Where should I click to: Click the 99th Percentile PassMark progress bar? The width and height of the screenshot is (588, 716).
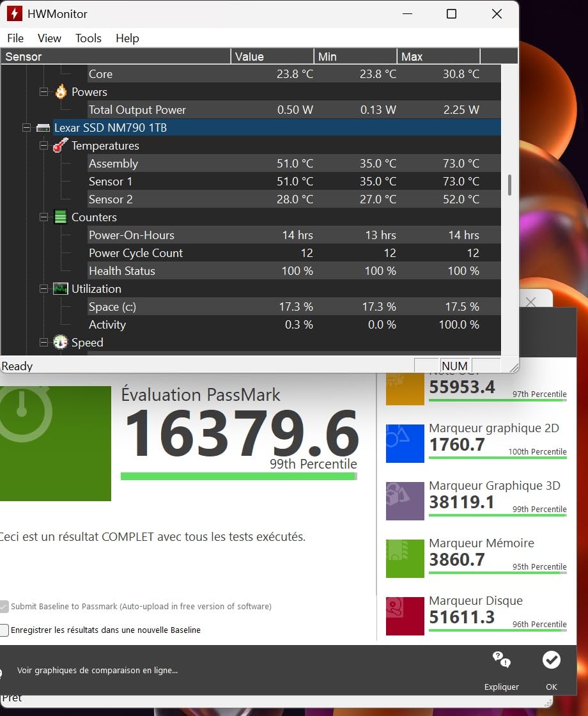(239, 476)
